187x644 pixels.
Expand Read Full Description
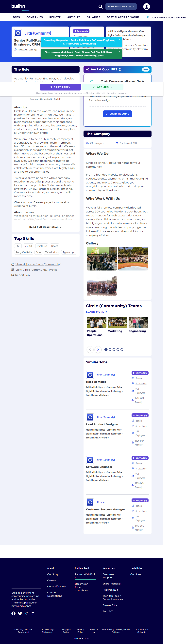coord(45,227)
